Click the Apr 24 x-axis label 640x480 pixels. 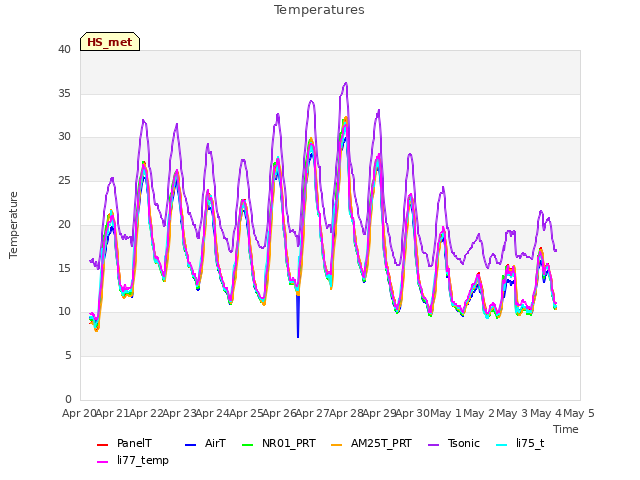pos(213,413)
